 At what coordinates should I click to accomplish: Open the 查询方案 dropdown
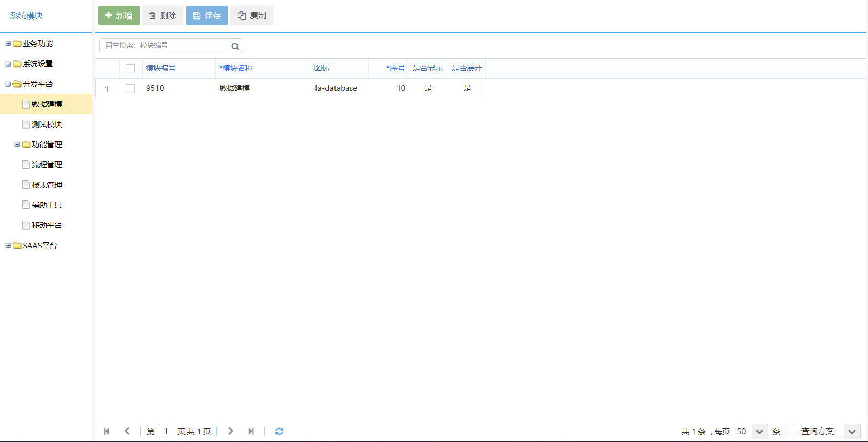[826, 432]
